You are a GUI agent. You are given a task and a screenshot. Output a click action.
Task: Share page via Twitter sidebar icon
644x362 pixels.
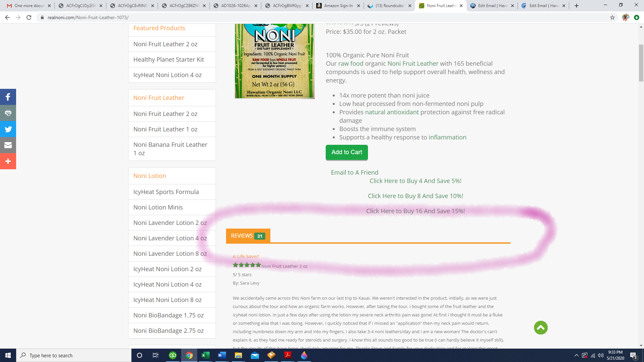coord(8,129)
